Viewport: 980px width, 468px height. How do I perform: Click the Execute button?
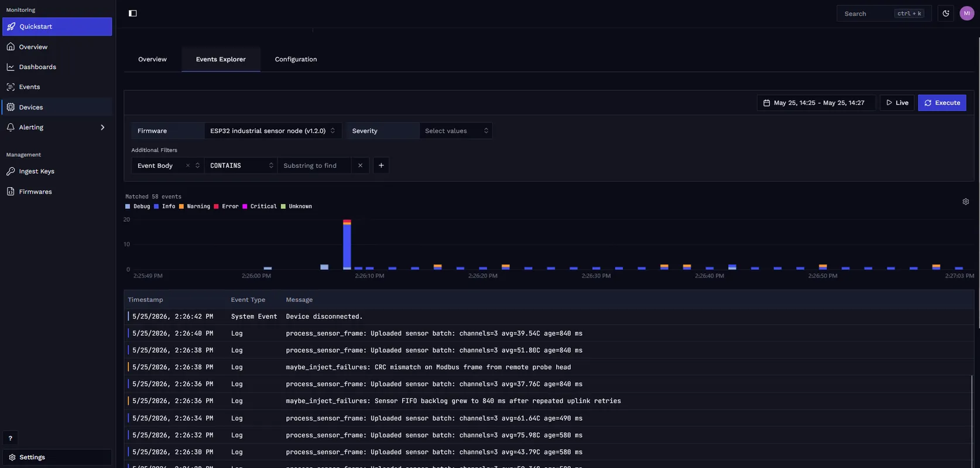[942, 103]
